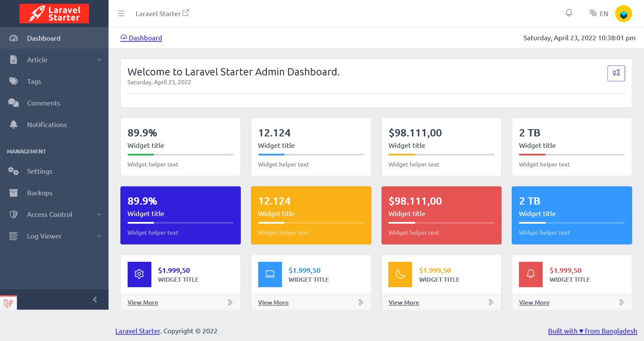
Task: Click the Tags icon in sidebar
Action: (x=14, y=81)
